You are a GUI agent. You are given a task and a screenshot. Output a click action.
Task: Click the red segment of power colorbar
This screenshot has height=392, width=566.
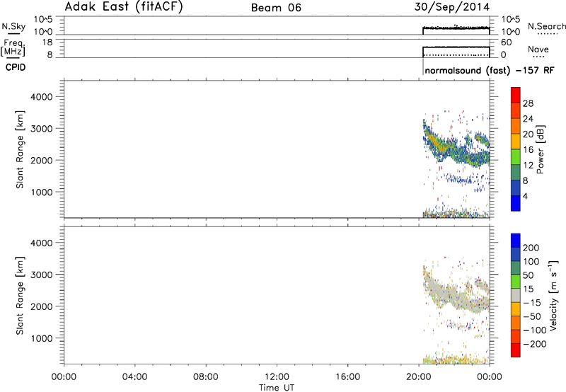pos(516,96)
